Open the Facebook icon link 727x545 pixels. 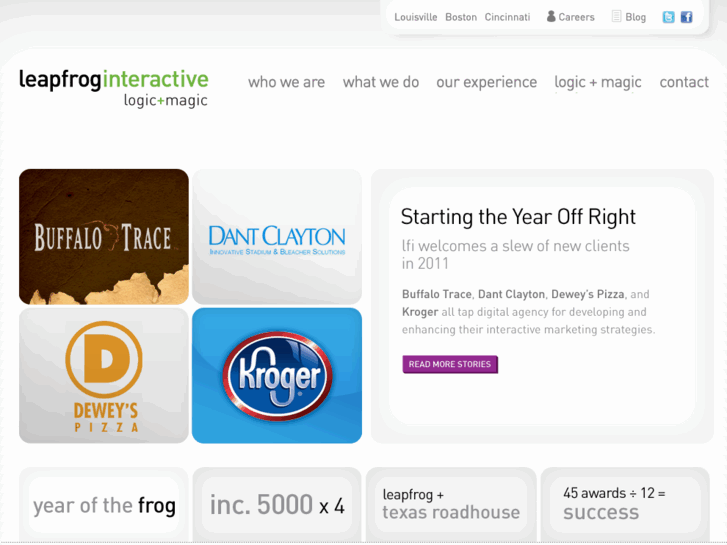pos(686,17)
